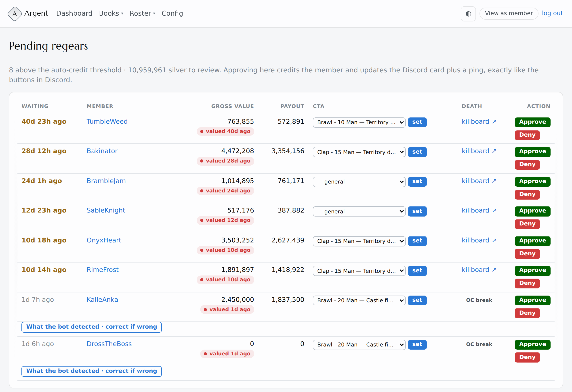Open DrossTheBoss member profile

tap(109, 344)
